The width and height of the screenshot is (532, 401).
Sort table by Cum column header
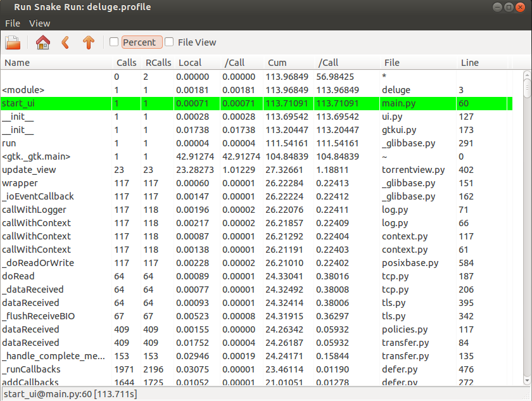click(x=277, y=63)
